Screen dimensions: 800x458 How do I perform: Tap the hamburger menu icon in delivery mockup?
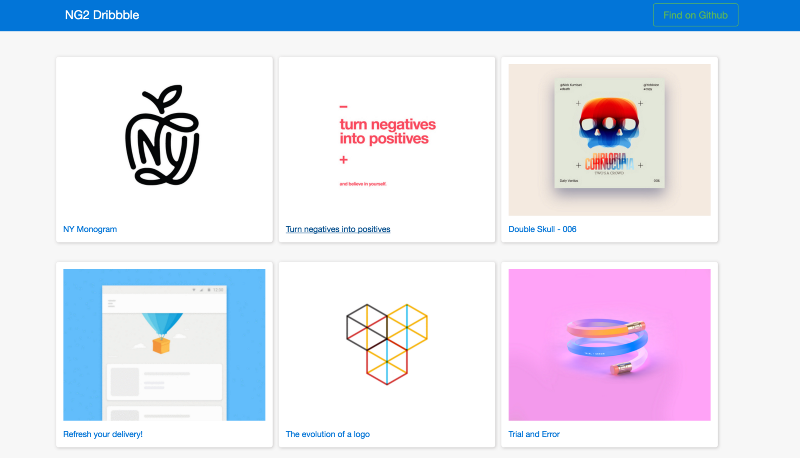112,304
